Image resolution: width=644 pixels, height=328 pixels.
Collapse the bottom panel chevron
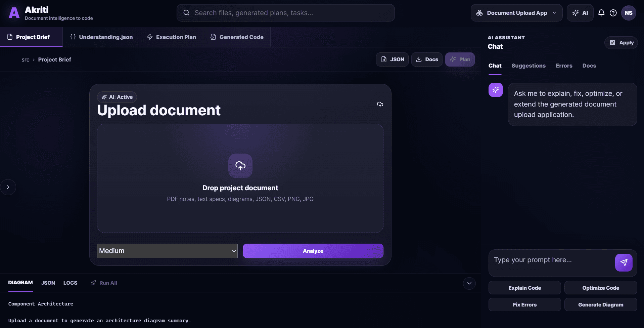[469, 283]
